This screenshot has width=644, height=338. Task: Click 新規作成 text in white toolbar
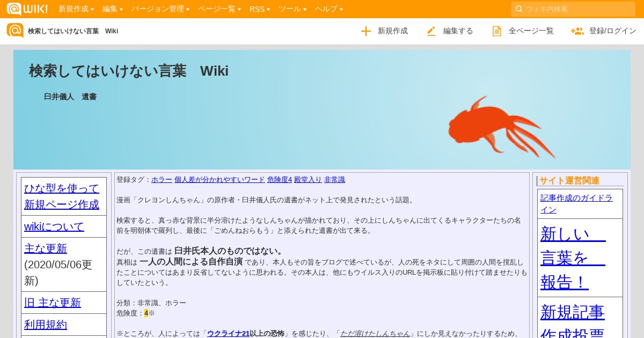393,31
